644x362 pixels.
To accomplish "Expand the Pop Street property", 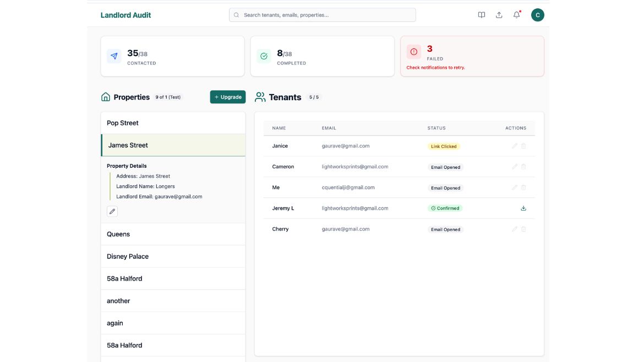I will [x=173, y=123].
